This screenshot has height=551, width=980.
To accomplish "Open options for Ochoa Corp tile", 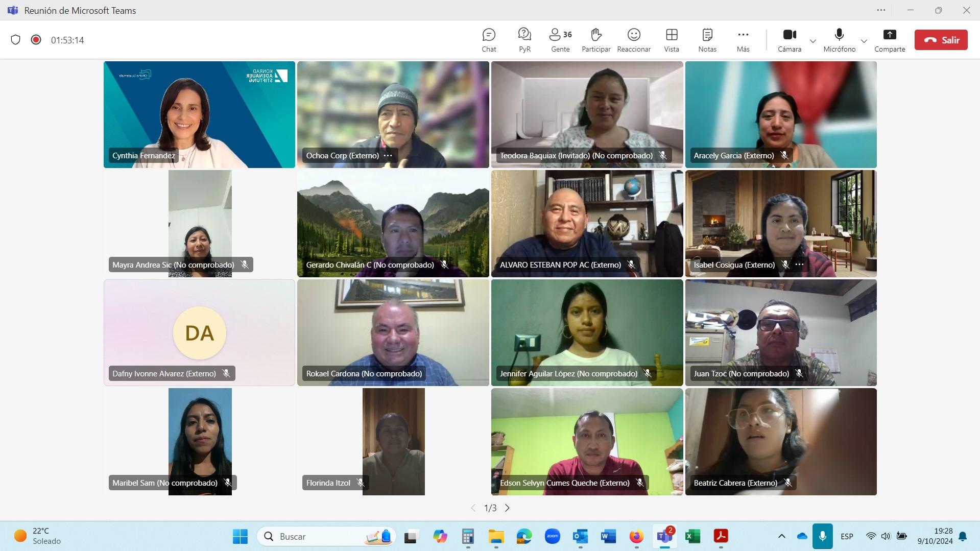I will (x=388, y=156).
